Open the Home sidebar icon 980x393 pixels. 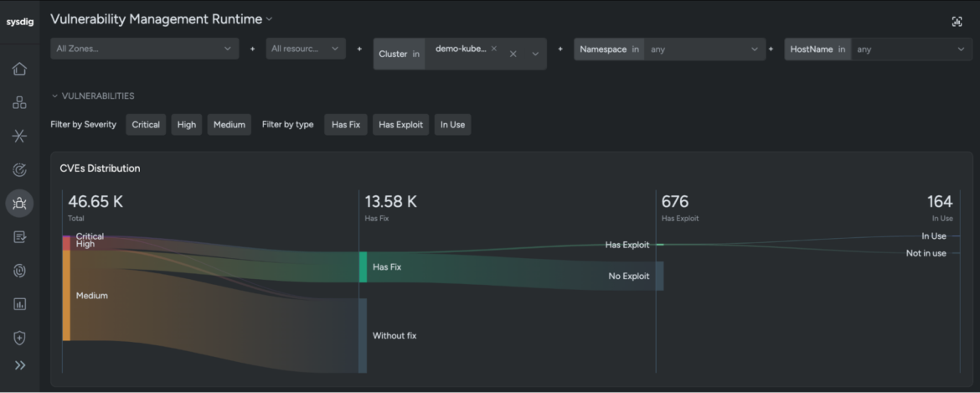coord(19,69)
